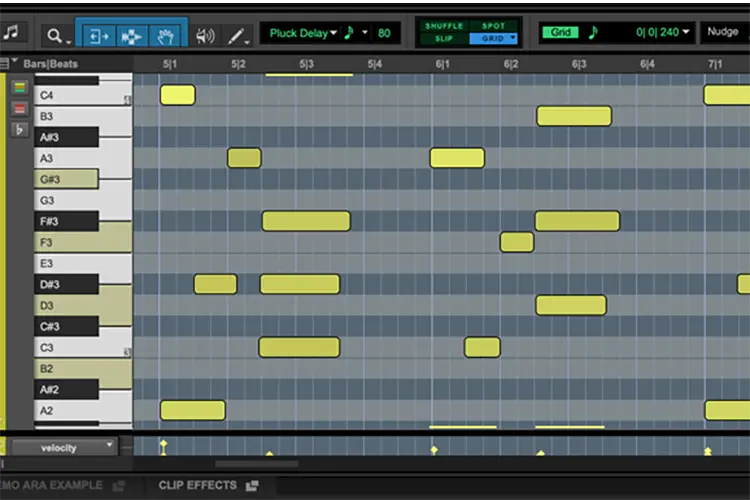Select the Scrubber speaker tool
The width and height of the screenshot is (750, 500).
coord(205,35)
